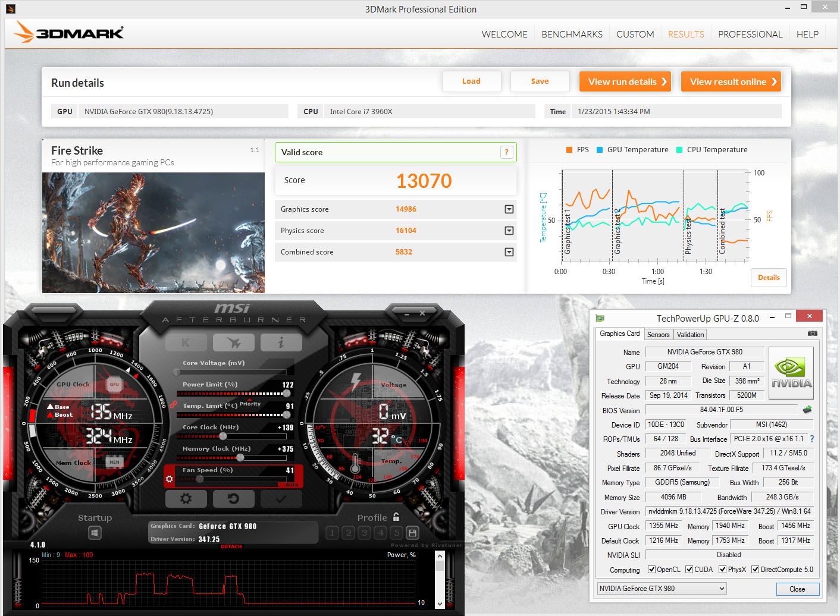Select Afterburner profile slot 3

[365, 533]
